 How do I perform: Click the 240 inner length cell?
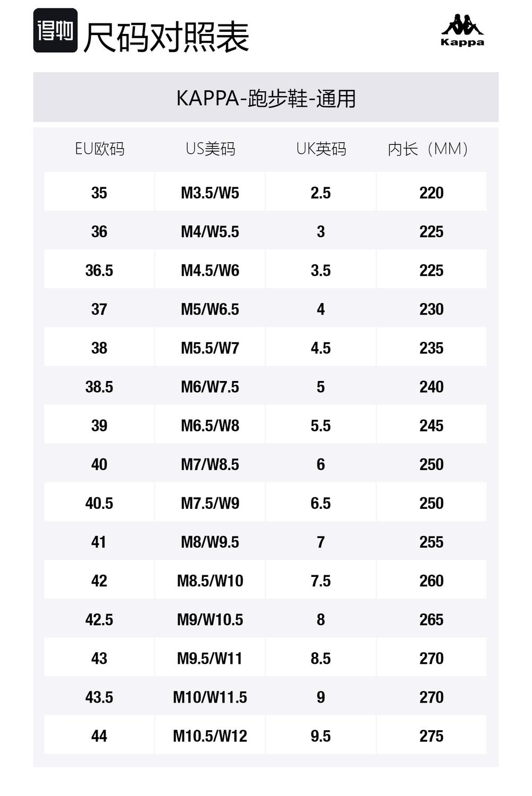tap(431, 386)
